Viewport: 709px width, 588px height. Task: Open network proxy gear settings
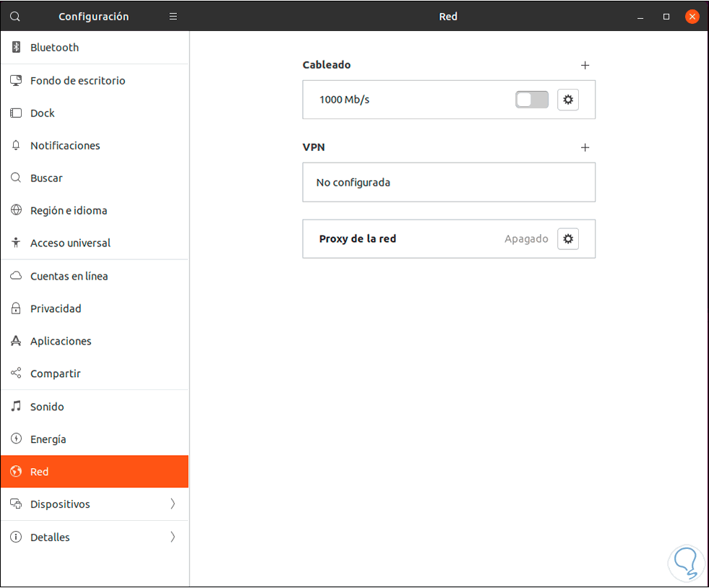tap(568, 238)
